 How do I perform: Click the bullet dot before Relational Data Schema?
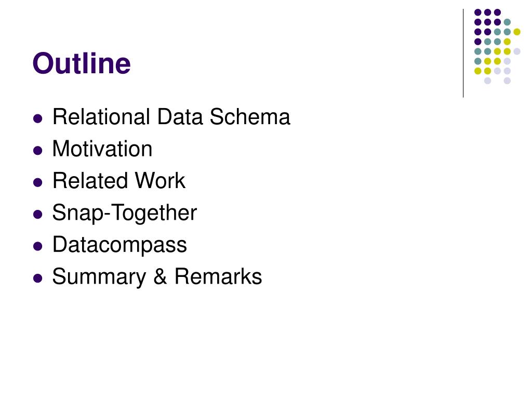click(37, 119)
